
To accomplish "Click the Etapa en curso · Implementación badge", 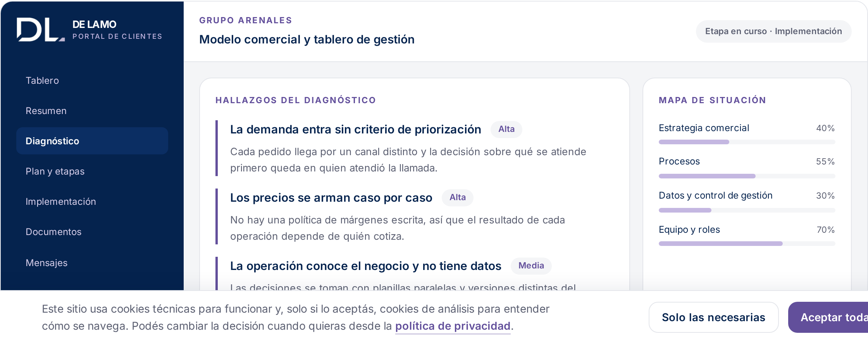I will tap(773, 31).
